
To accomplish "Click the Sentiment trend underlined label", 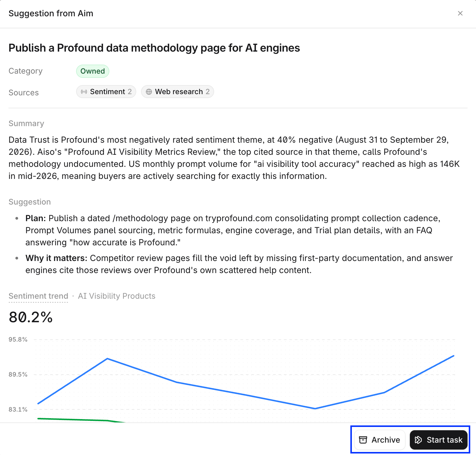I will click(x=38, y=296).
